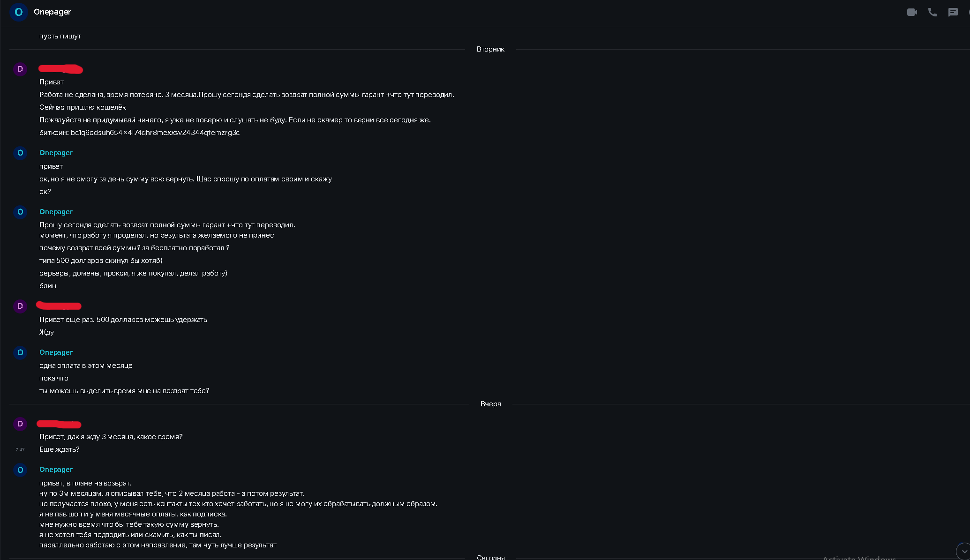Click D avatar beside 'дак я жду 3 месяца'
This screenshot has width=970, height=560.
[20, 424]
